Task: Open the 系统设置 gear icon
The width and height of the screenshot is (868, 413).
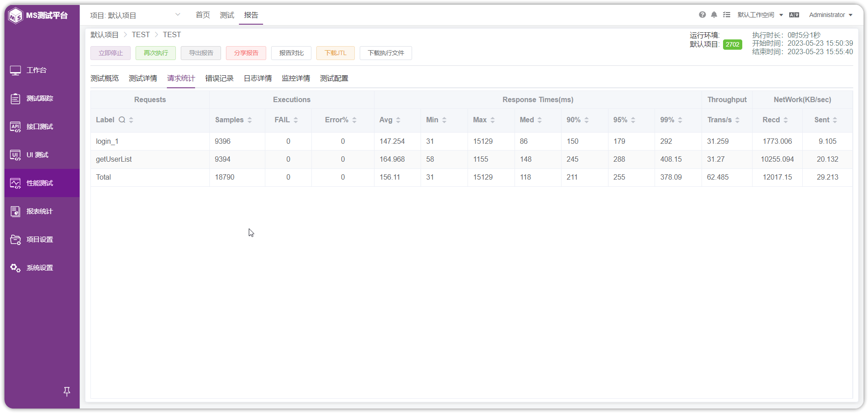Action: (15, 268)
